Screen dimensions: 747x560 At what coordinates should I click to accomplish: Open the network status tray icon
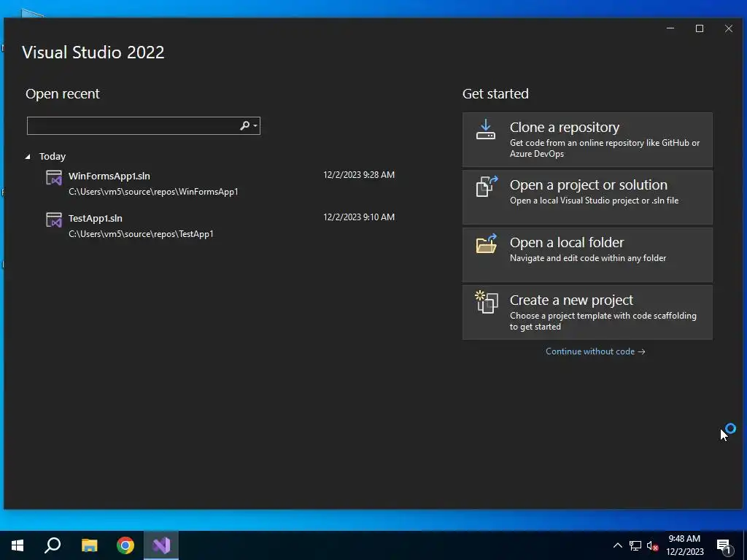(635, 545)
